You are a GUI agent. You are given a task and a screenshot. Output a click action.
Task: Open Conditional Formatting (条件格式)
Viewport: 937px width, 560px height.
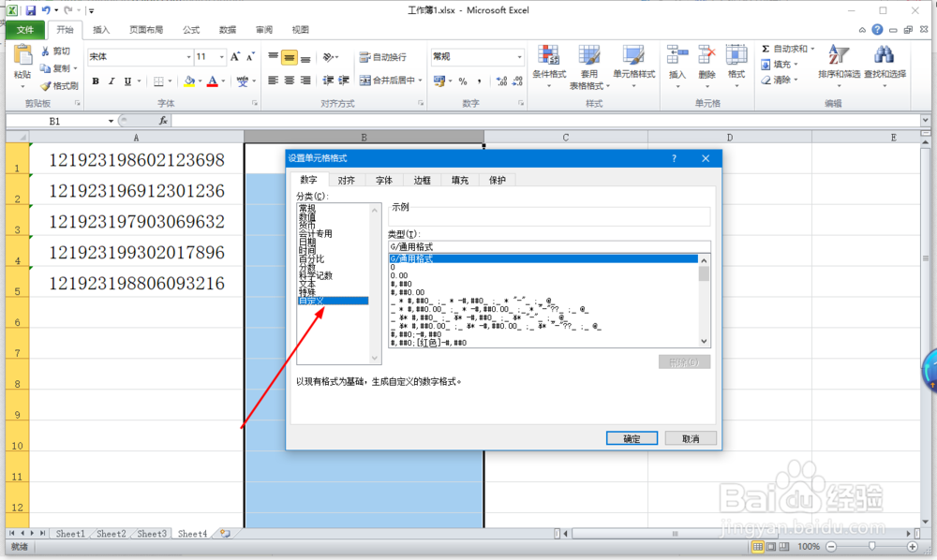(x=549, y=66)
